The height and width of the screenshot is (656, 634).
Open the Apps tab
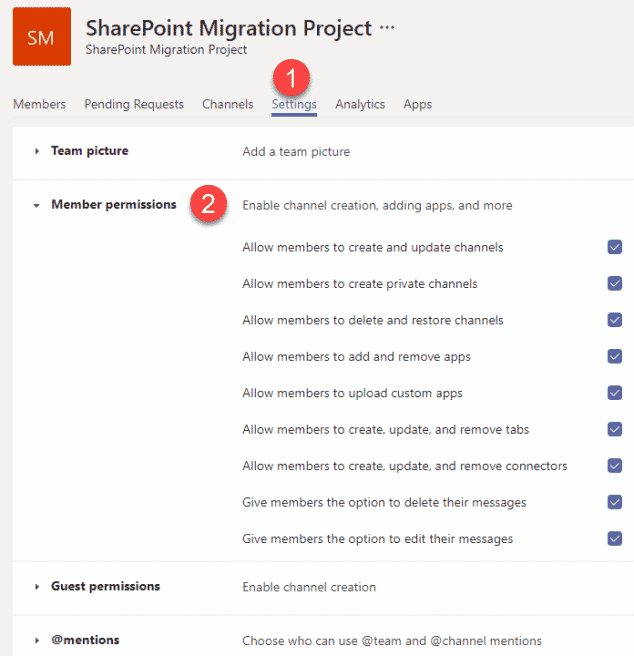point(417,104)
